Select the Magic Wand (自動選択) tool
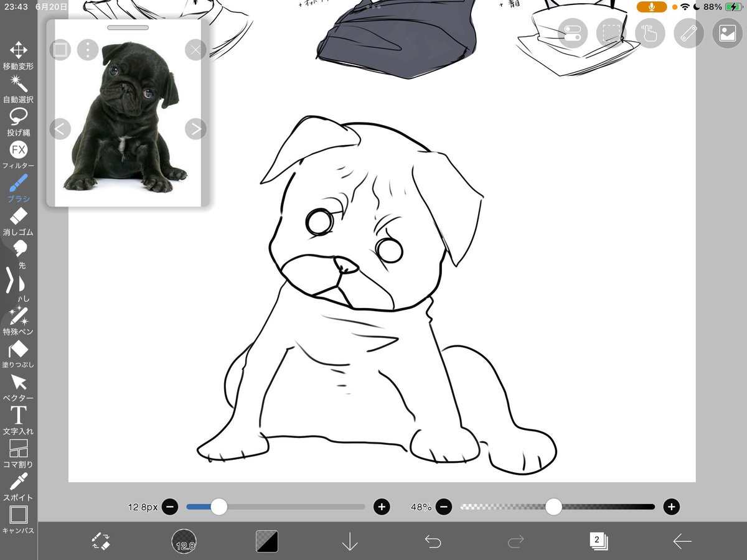Viewport: 747px width, 560px height. 19,88
